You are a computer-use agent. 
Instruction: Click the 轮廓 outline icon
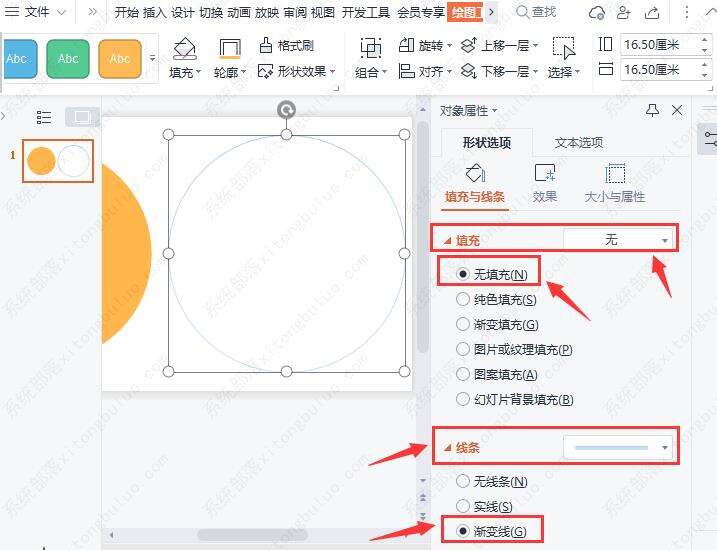tap(230, 48)
